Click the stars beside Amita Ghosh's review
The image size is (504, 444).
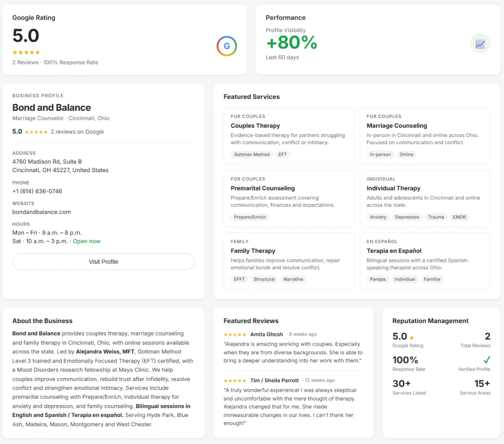pos(235,335)
